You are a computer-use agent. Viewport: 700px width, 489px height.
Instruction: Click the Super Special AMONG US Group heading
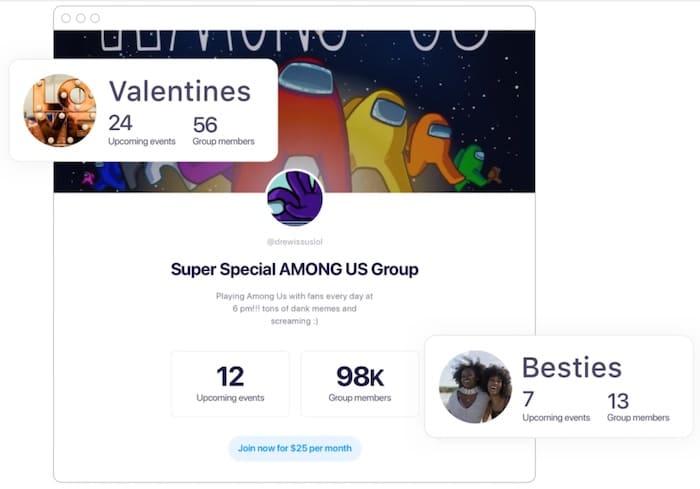294,269
